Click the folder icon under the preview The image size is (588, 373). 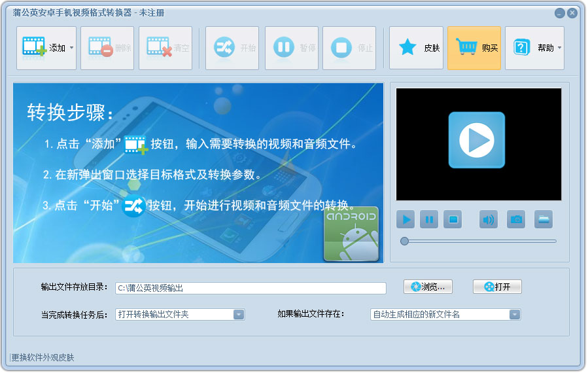544,220
